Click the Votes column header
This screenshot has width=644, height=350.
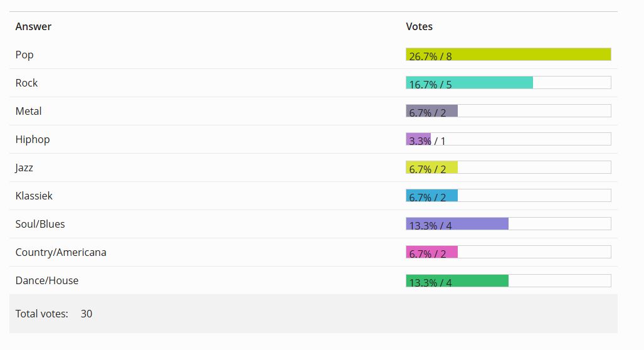pos(419,26)
